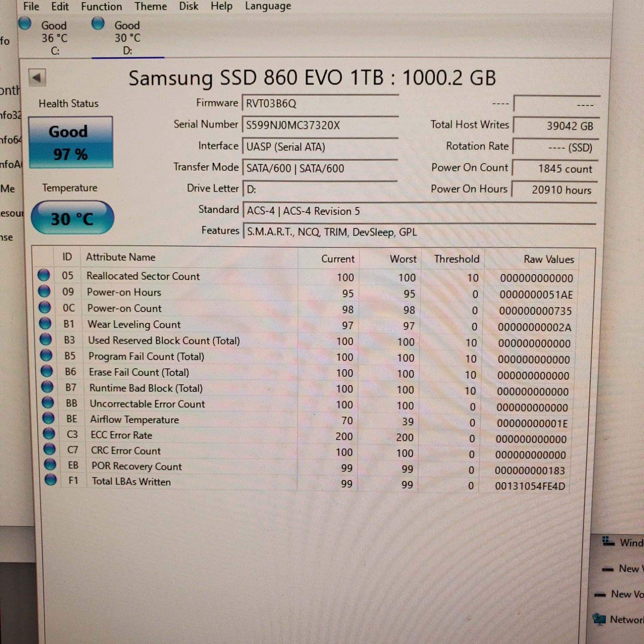Click the status orb for CRC Error Count

pyautogui.click(x=50, y=450)
